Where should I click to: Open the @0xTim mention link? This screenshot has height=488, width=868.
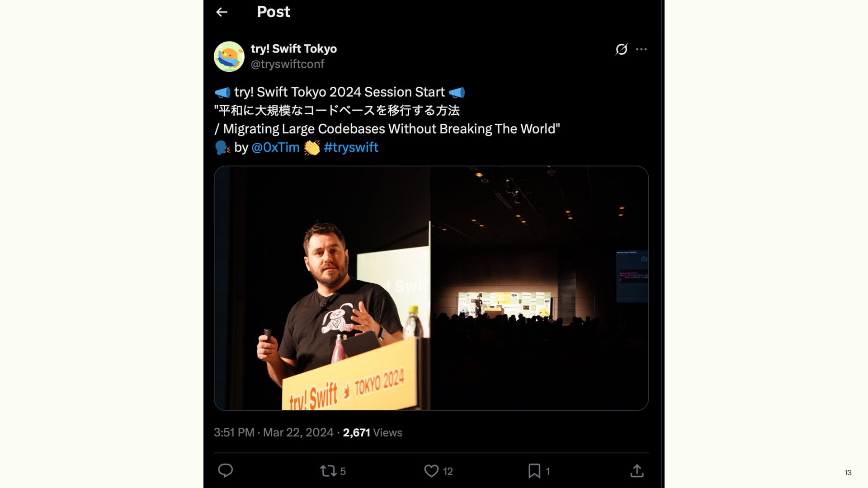[275, 147]
